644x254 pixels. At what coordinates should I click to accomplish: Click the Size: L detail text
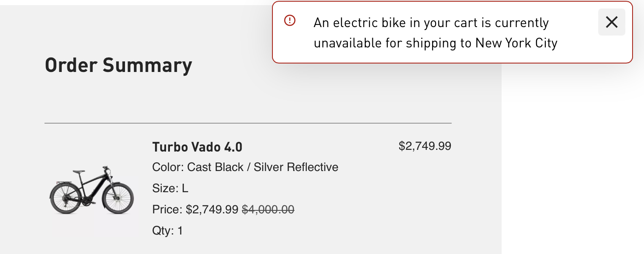(x=170, y=188)
